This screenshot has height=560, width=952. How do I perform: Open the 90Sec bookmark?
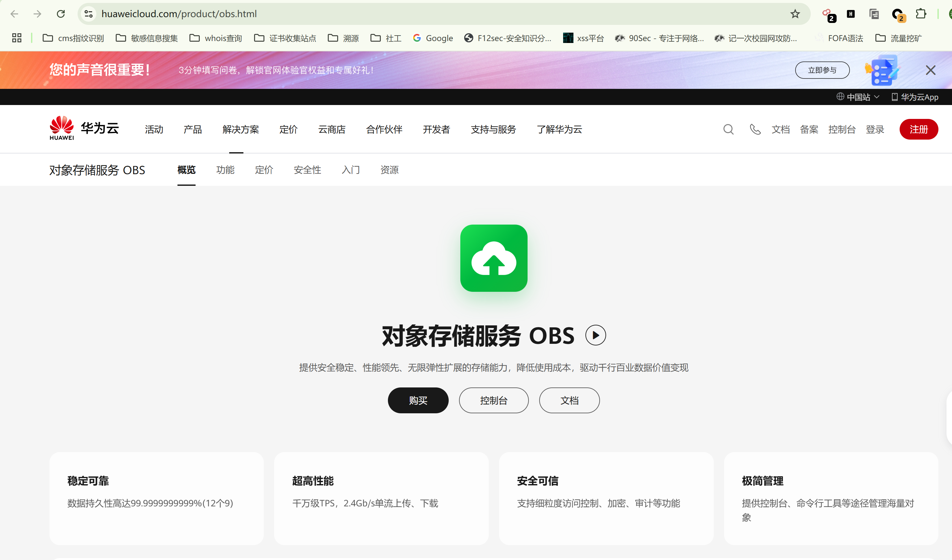659,38
